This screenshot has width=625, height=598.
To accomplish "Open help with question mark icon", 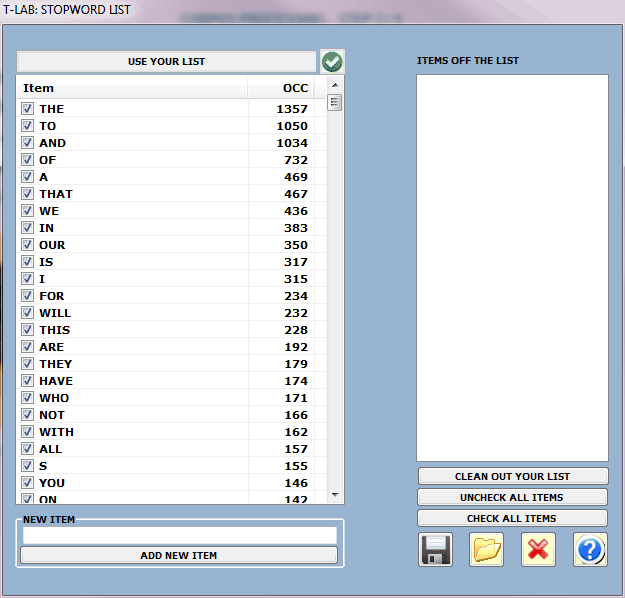I will [x=590, y=550].
